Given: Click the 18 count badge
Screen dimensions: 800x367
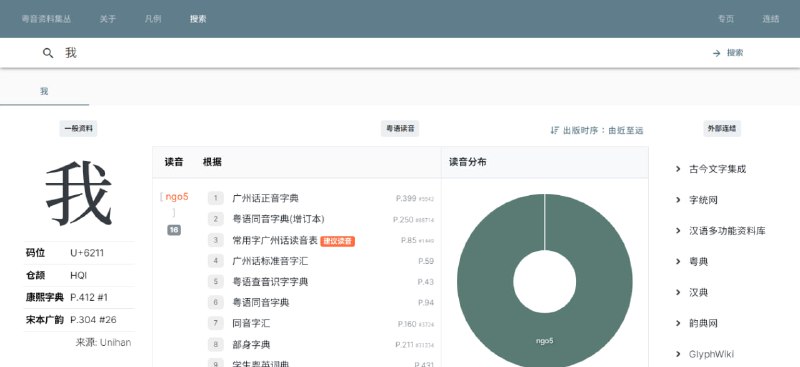Looking at the screenshot, I should (x=174, y=230).
